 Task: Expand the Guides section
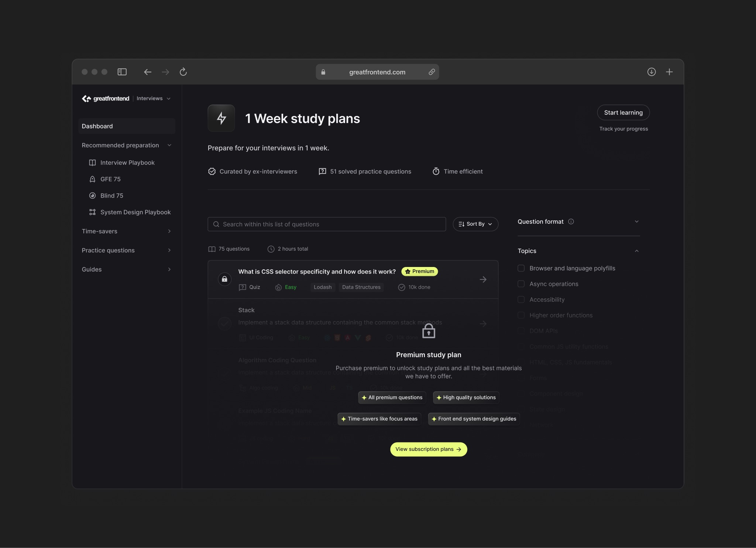(169, 270)
